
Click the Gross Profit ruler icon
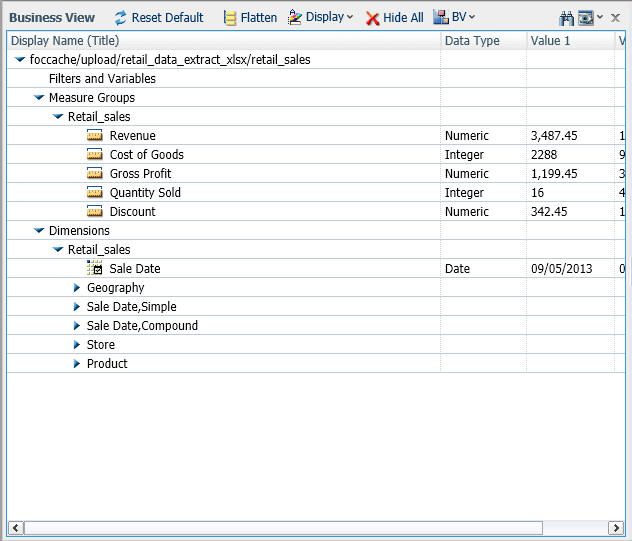coord(95,173)
